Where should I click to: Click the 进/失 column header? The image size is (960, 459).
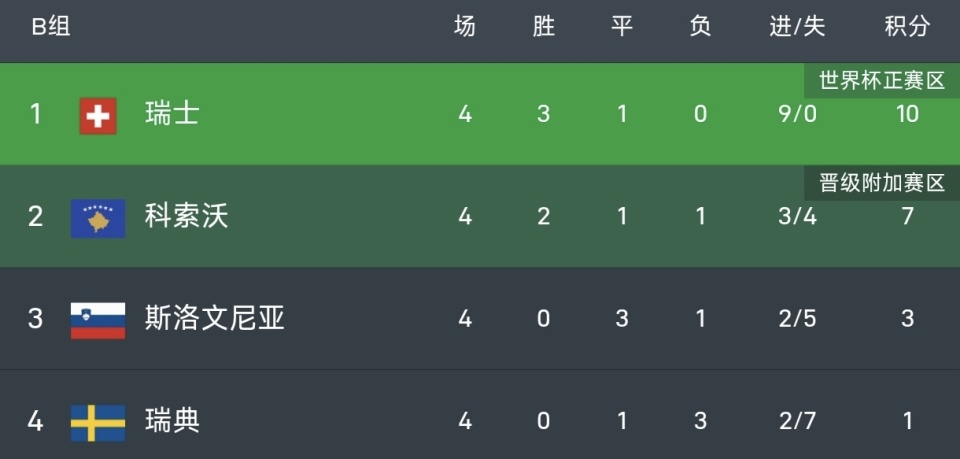(797, 28)
